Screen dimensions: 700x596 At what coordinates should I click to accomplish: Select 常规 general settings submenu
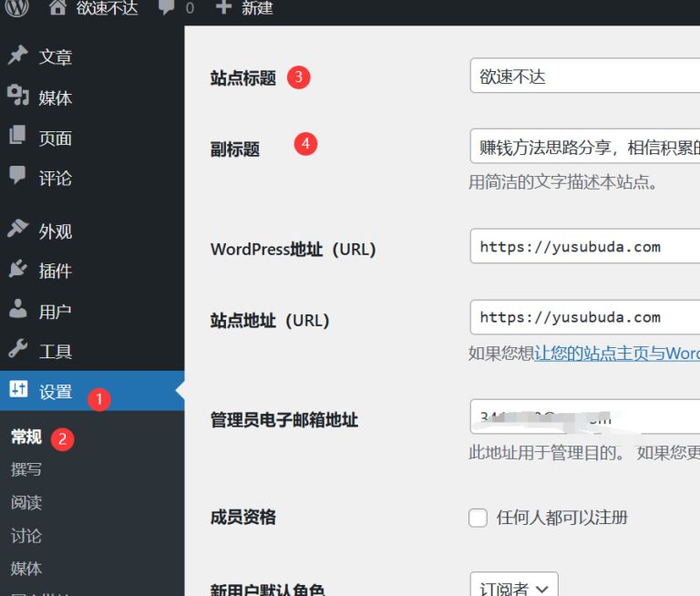[26, 437]
